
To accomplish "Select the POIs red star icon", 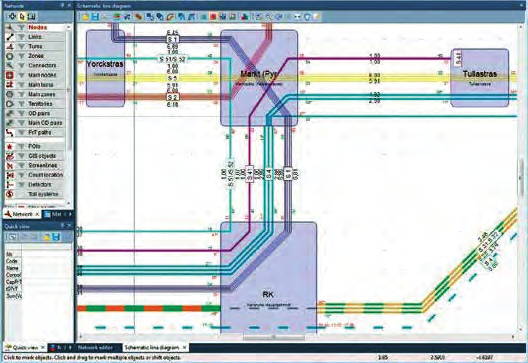I will click(x=10, y=146).
